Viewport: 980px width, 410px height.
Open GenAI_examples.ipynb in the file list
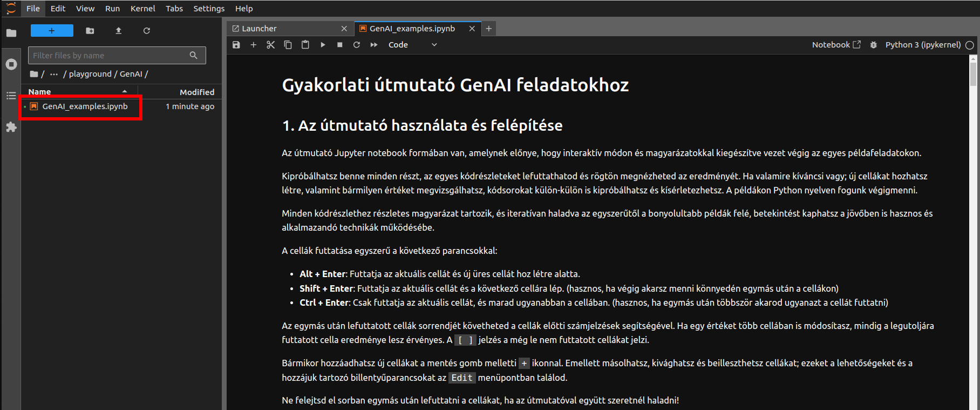point(85,106)
